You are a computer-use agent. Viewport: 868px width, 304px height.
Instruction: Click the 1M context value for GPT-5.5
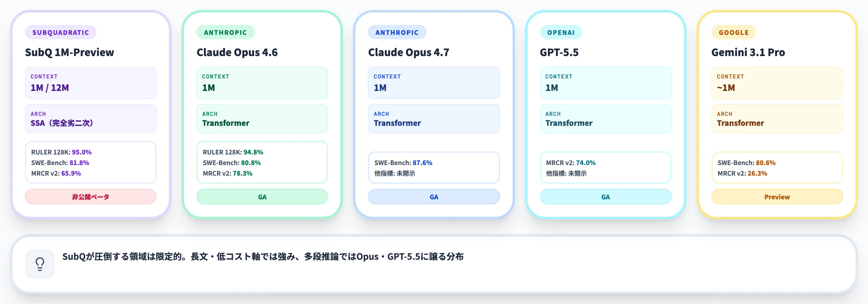coord(552,88)
